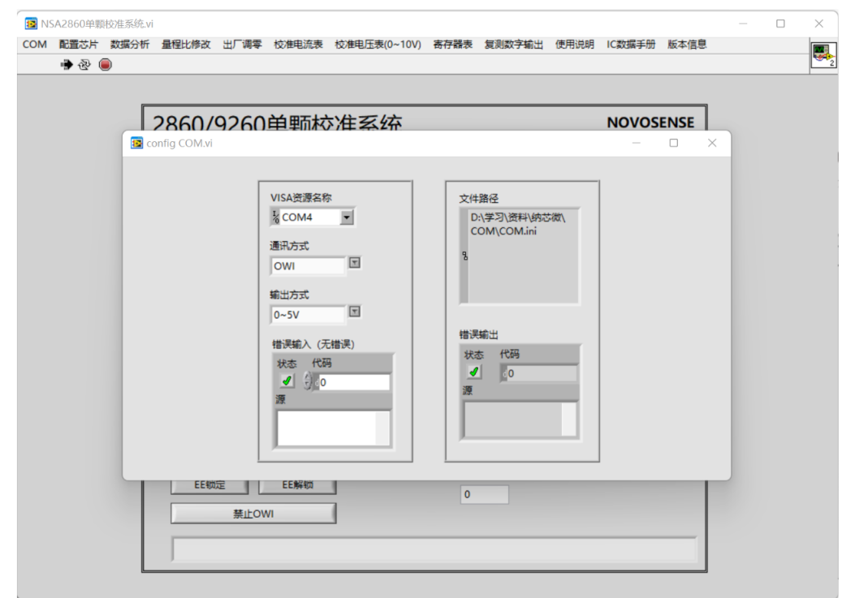Toggle the 状态 indicator under 错误输出
This screenshot has height=598, width=868.
[x=474, y=372]
